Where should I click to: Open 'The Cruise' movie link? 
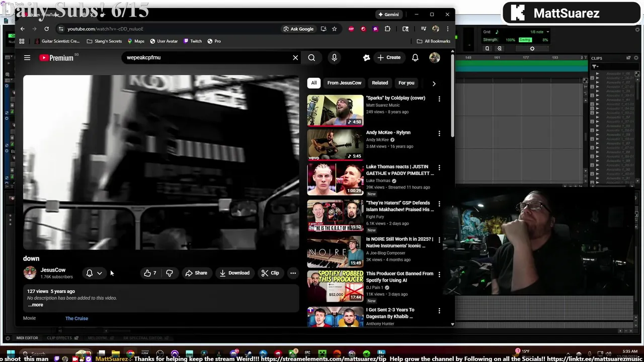76,318
